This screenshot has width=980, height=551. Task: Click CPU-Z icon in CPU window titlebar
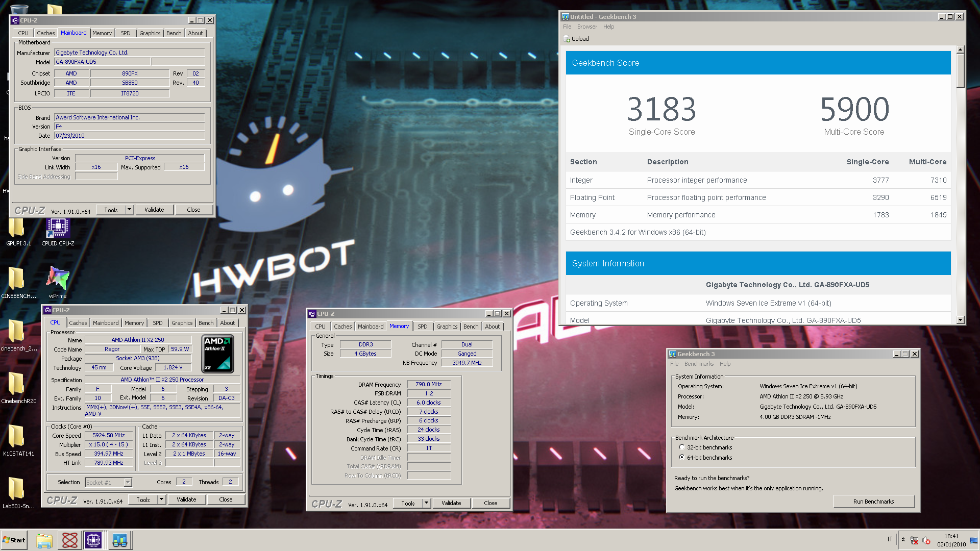point(47,310)
